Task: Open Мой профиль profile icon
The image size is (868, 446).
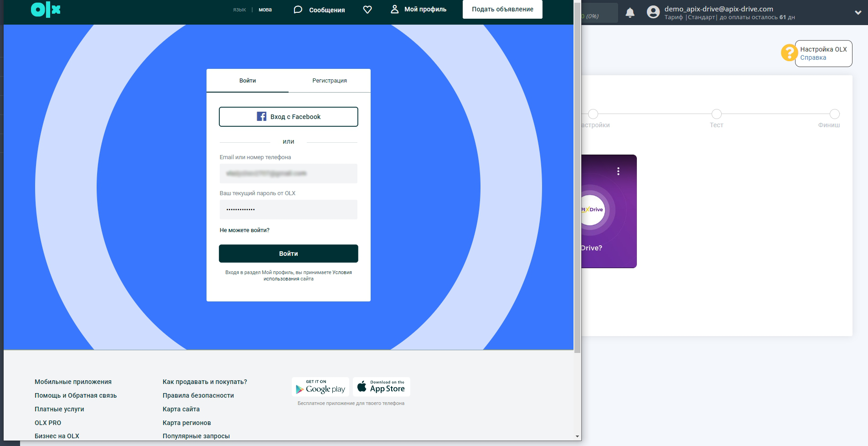Action: point(395,9)
